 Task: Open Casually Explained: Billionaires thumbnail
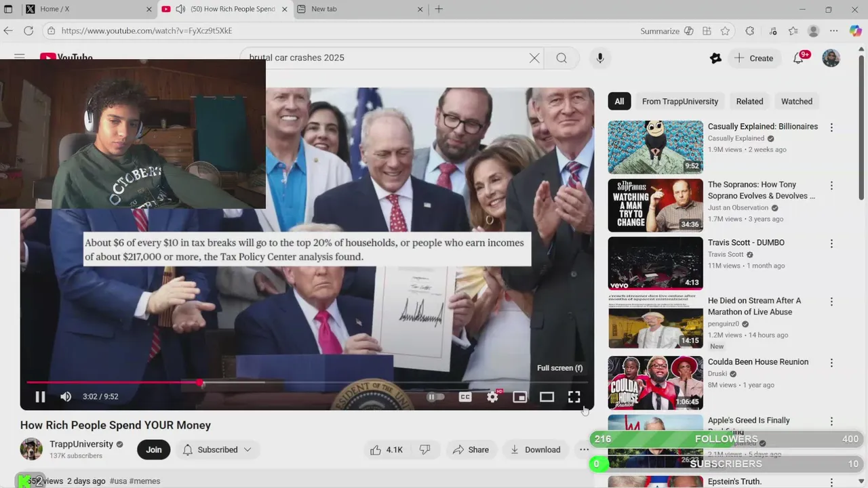point(655,147)
